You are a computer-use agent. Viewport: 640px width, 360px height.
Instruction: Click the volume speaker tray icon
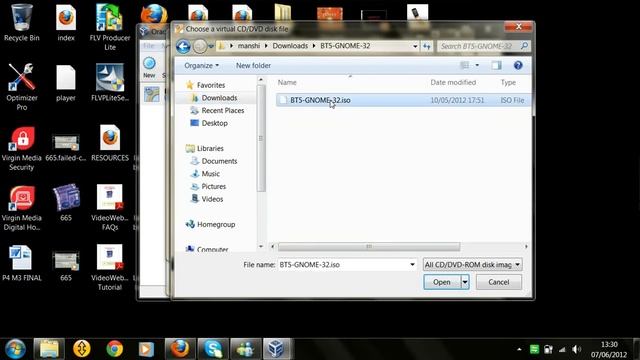(576, 349)
